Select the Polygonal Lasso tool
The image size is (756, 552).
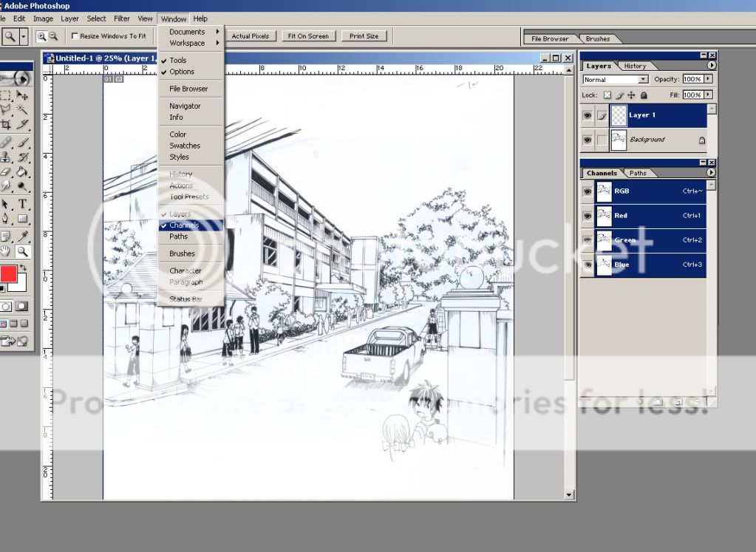[5, 110]
